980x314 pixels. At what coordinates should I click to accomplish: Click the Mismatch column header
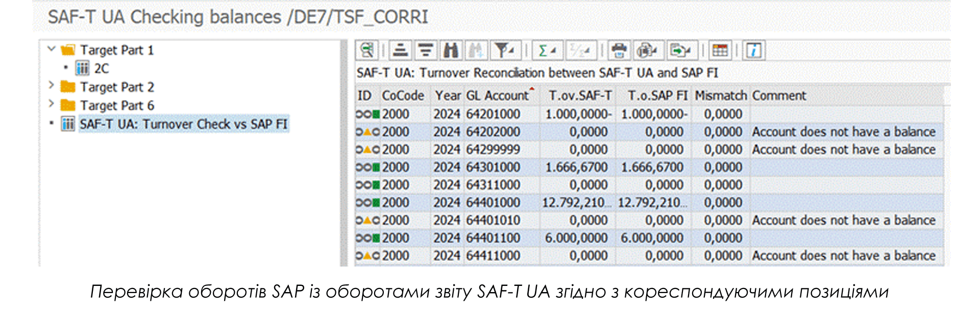pos(721,95)
